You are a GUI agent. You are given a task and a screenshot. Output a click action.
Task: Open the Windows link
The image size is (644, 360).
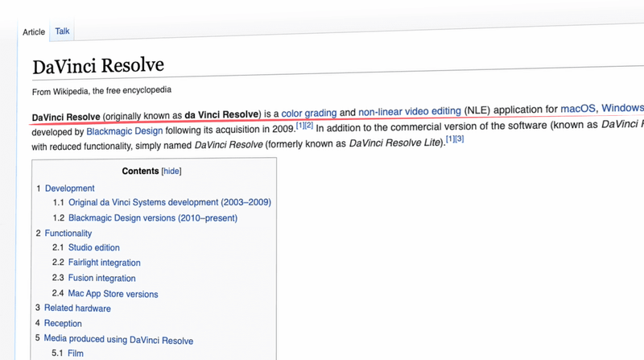622,108
